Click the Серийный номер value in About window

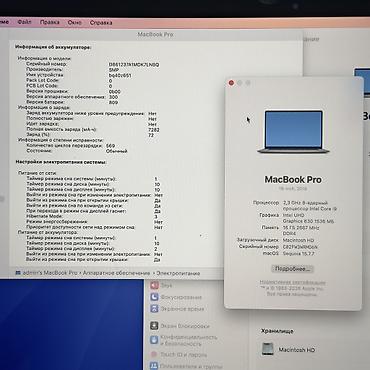tap(300, 247)
